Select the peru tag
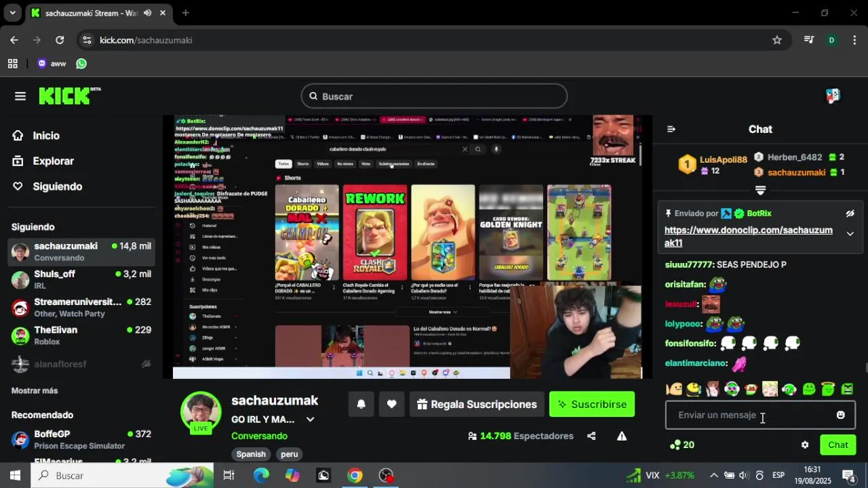The image size is (868, 488). click(290, 454)
